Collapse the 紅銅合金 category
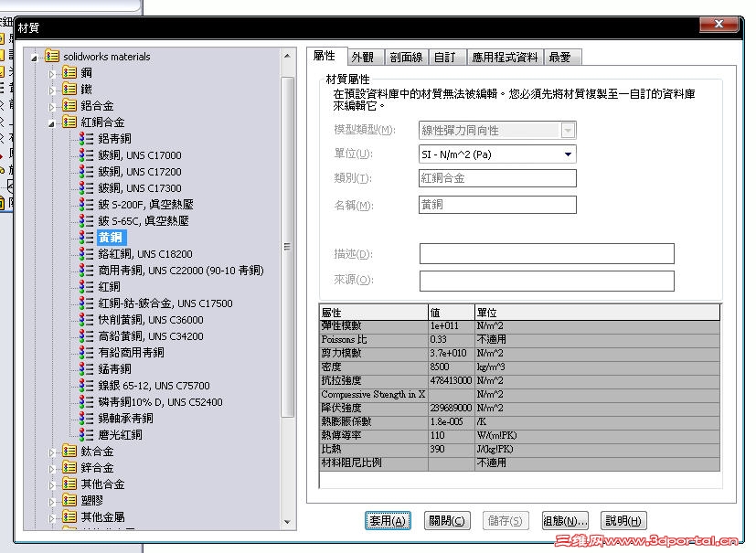The width and height of the screenshot is (756, 553). [x=51, y=124]
